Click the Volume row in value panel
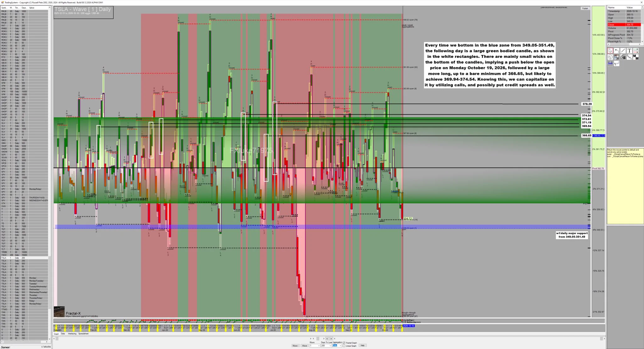Screen dimensions: 644x349 pyautogui.click(x=624, y=28)
